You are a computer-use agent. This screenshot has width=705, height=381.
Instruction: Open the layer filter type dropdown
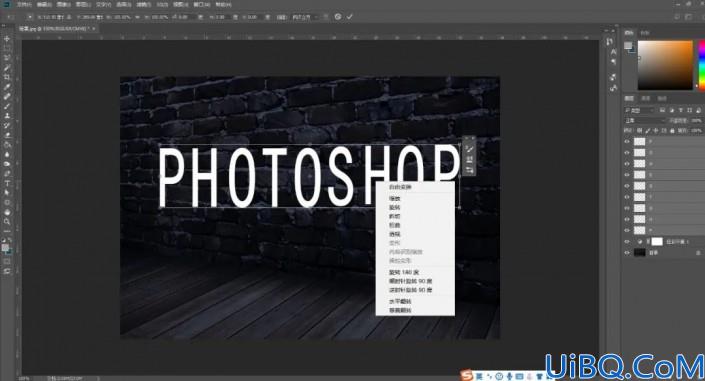[639, 110]
